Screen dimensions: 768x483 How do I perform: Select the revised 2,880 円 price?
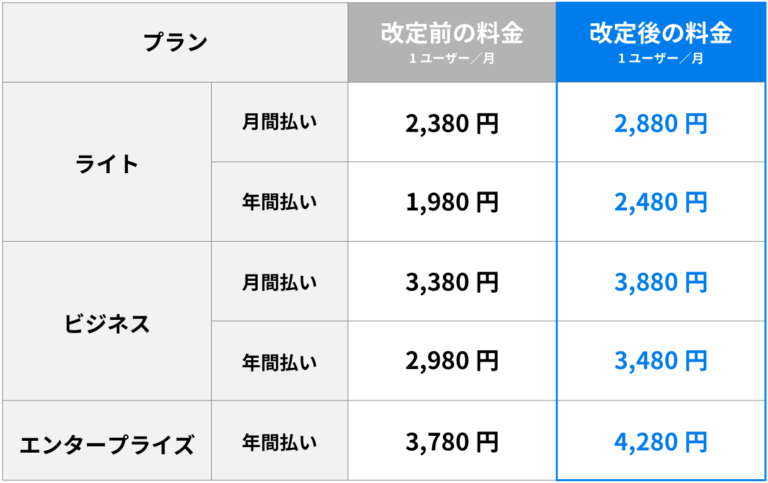click(x=660, y=123)
